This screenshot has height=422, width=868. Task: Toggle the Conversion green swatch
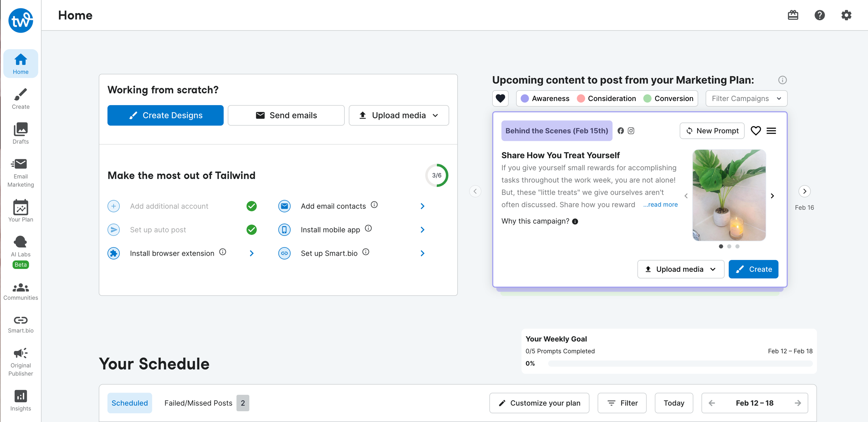pos(647,99)
